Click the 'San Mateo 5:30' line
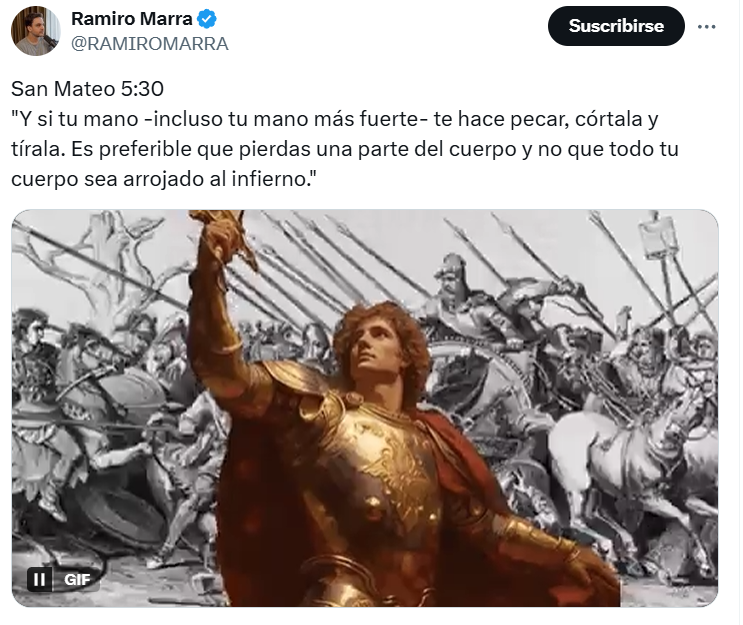 coord(87,89)
